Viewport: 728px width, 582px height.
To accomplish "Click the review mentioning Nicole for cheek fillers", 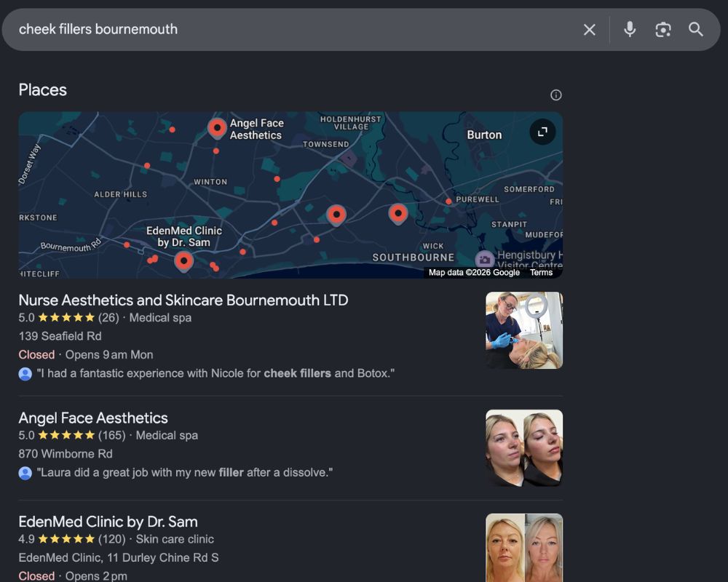I will 215,373.
